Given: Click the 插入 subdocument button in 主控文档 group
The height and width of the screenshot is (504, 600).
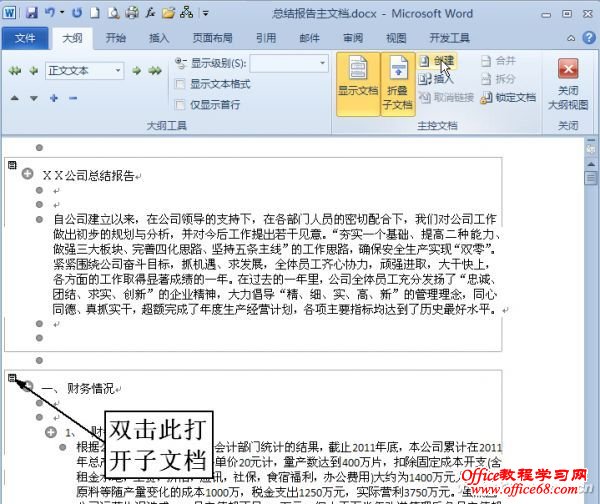Looking at the screenshot, I should coord(436,79).
